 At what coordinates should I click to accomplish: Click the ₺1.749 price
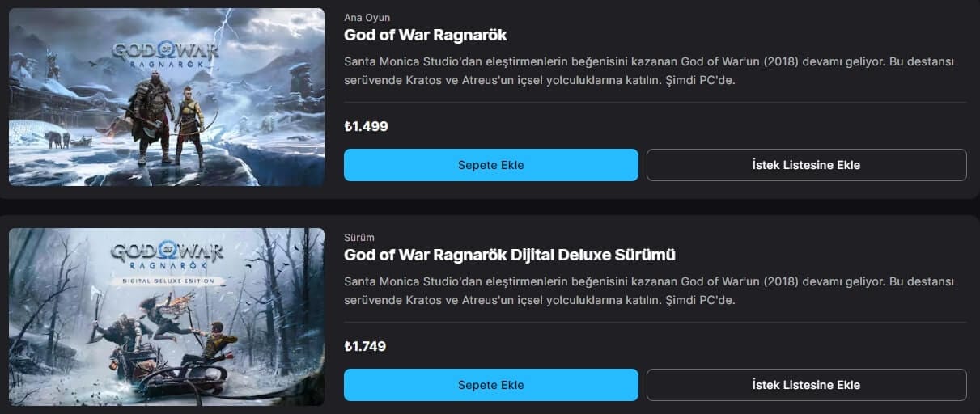pos(365,347)
